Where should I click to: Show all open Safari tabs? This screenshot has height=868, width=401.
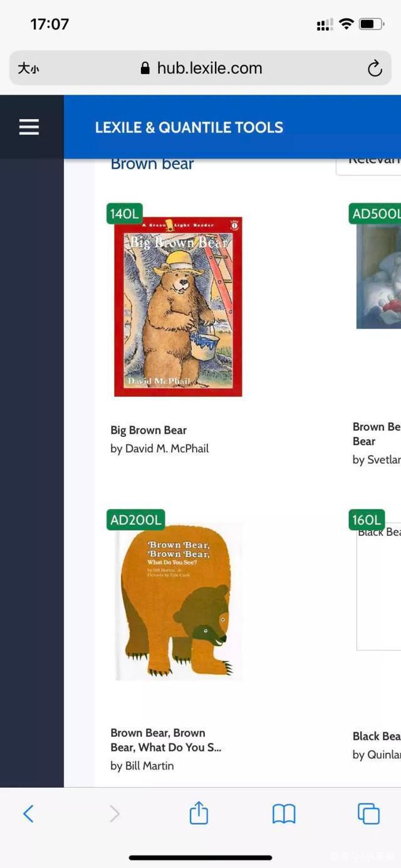(x=368, y=813)
